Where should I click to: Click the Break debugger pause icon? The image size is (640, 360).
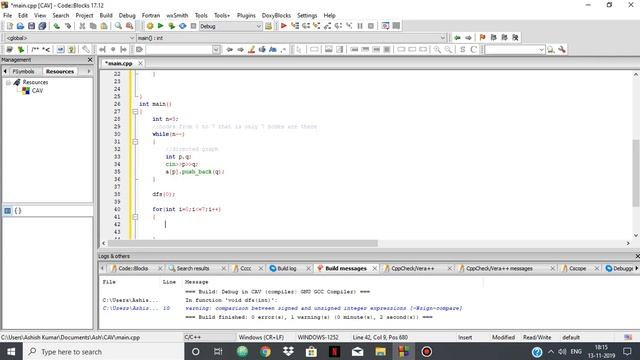point(360,26)
